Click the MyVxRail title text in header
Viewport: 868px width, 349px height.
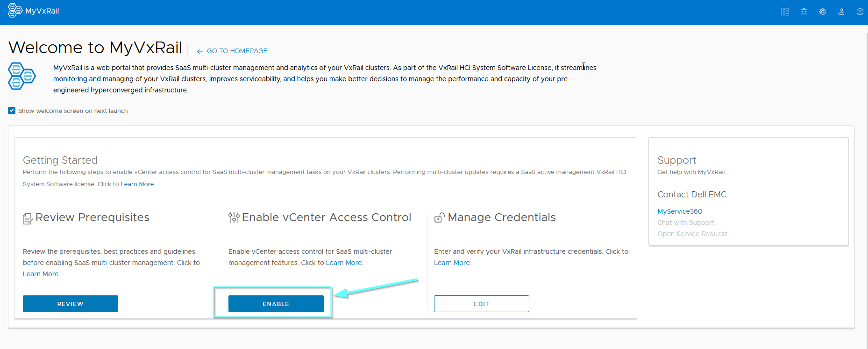pyautogui.click(x=42, y=11)
